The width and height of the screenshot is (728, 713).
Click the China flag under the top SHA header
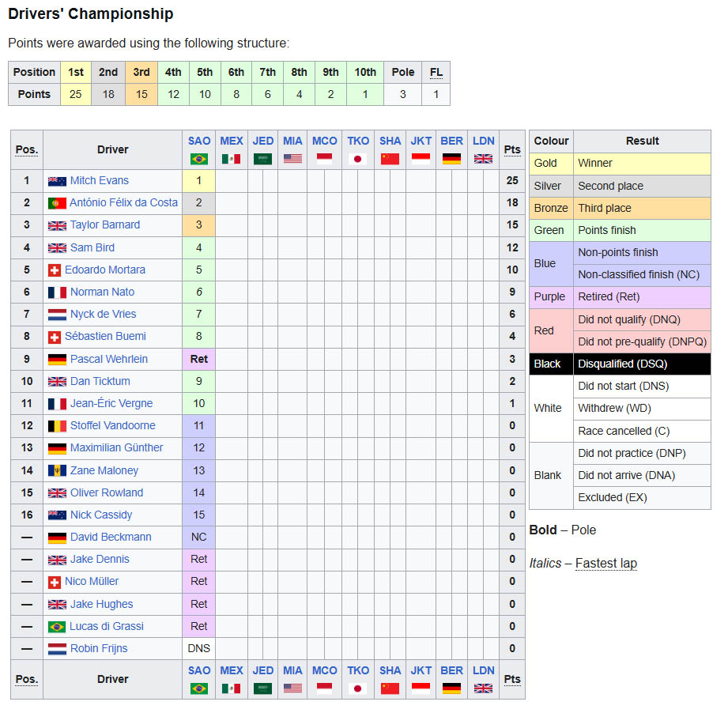click(x=390, y=159)
